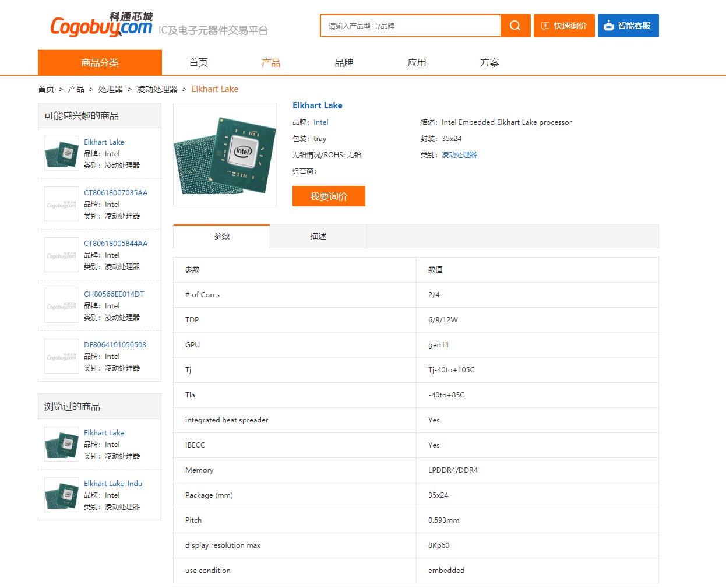Open the CT80618007035AA product link
Screen dimensions: 726x588
(x=115, y=193)
